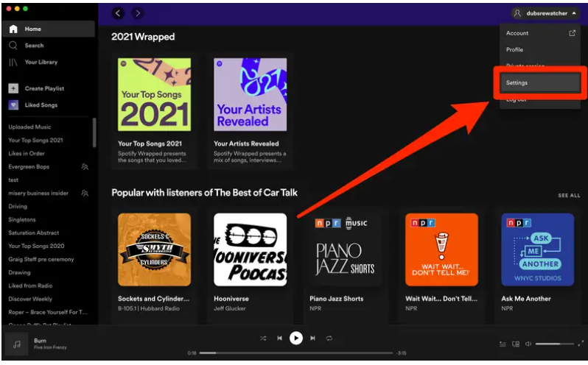The width and height of the screenshot is (588, 365).
Task: Open the Your Top Songs 2020 playlist
Action: 36,246
